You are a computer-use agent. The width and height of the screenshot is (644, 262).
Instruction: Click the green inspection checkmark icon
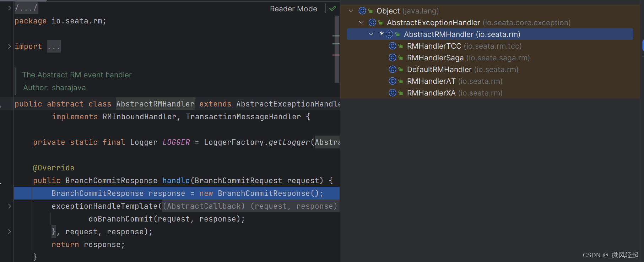(332, 9)
